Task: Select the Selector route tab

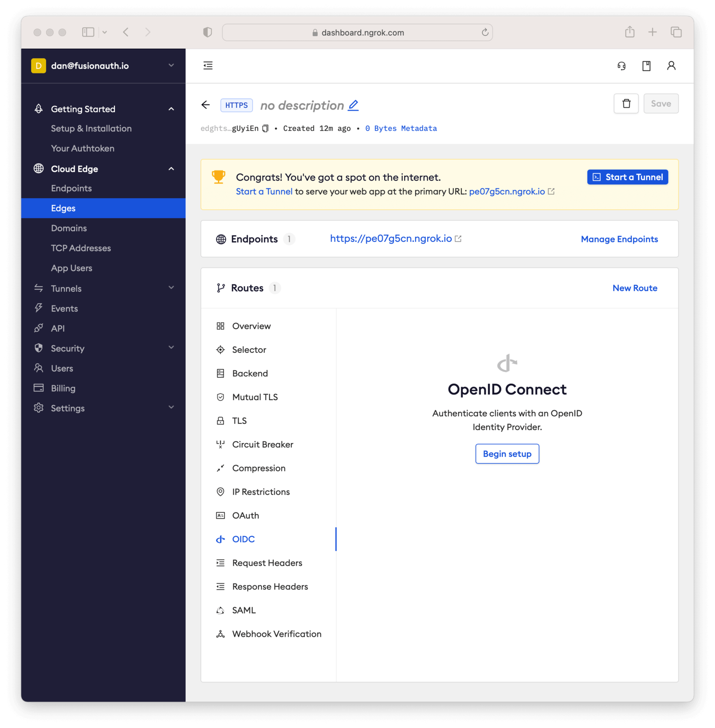Action: tap(269, 350)
